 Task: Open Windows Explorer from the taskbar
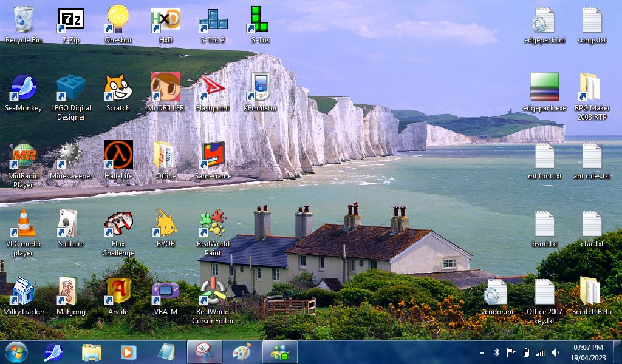pos(92,352)
